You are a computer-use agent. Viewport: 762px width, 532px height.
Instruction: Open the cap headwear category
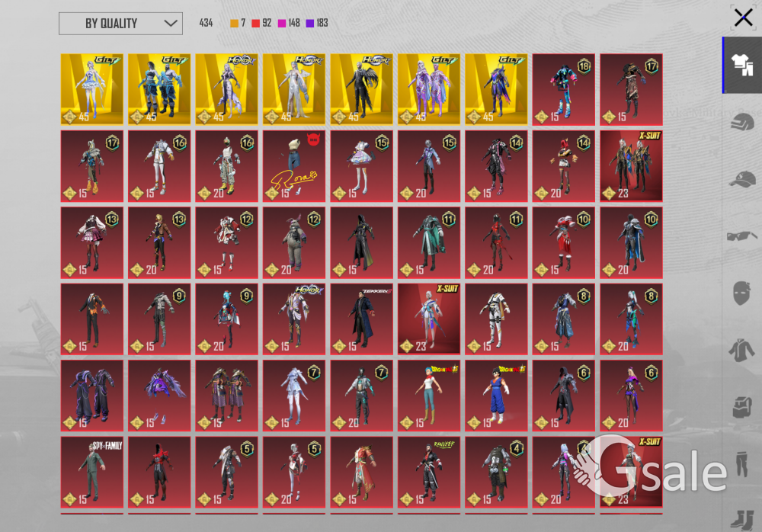(x=742, y=180)
